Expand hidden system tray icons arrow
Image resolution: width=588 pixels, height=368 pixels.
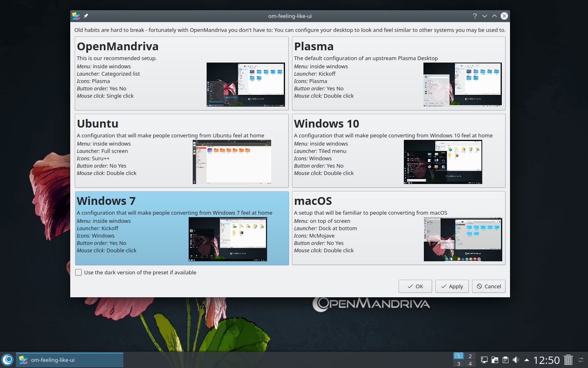point(527,360)
